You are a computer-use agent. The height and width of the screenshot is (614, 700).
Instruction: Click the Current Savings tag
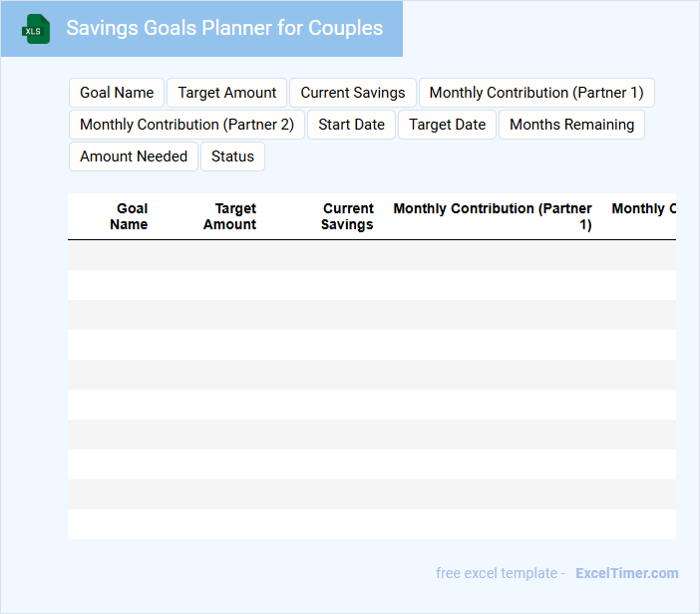tap(353, 93)
